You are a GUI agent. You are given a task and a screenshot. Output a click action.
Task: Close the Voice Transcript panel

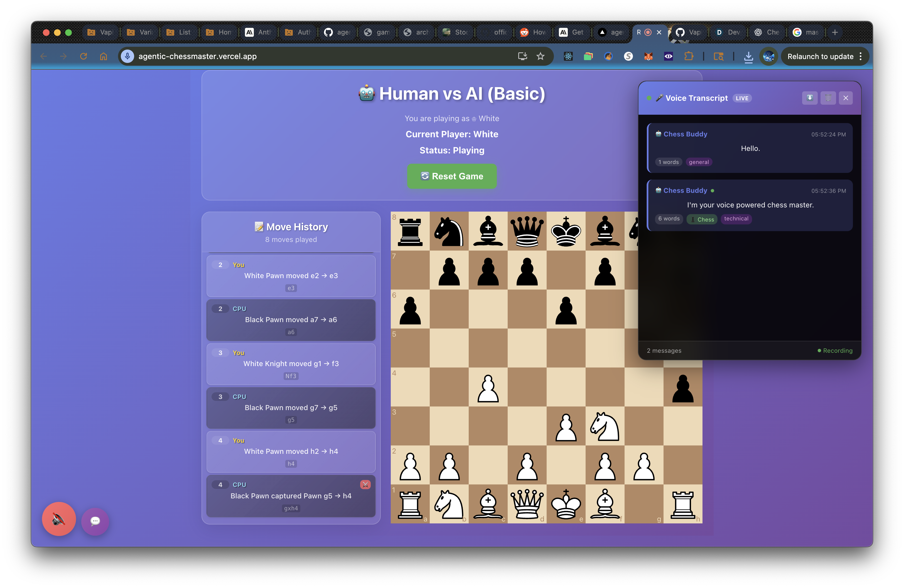846,98
